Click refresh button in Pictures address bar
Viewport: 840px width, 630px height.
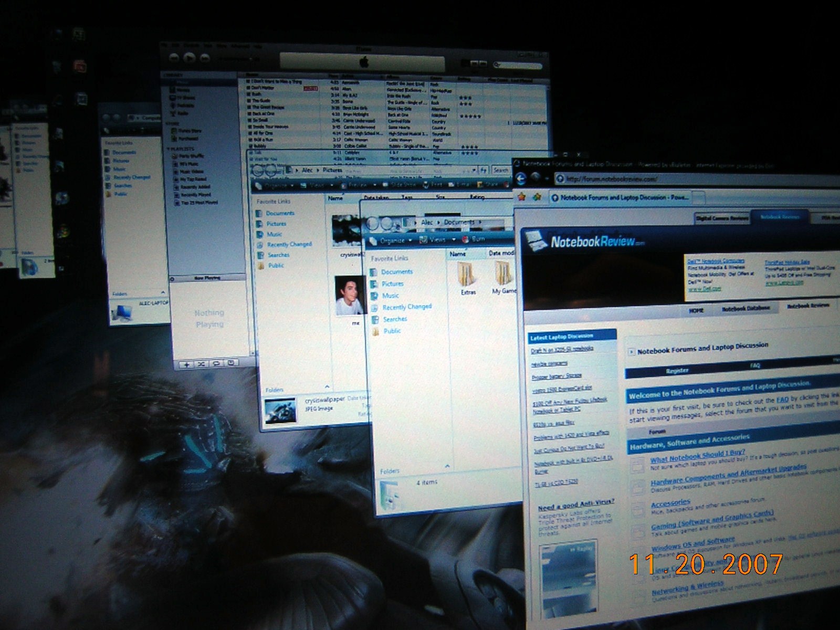(484, 170)
